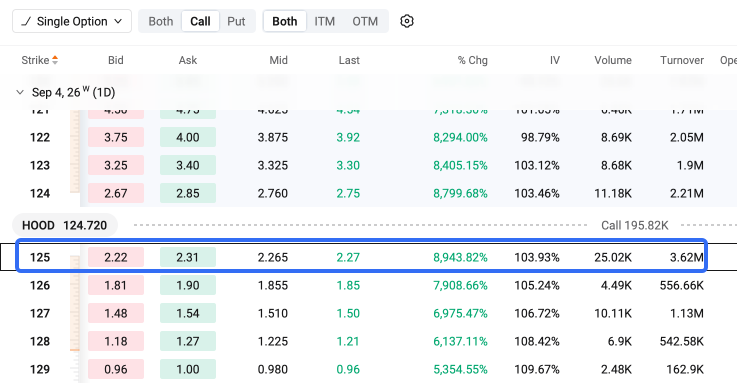Click percent change 8,405.15%
This screenshot has width=737, height=383.
(x=460, y=165)
